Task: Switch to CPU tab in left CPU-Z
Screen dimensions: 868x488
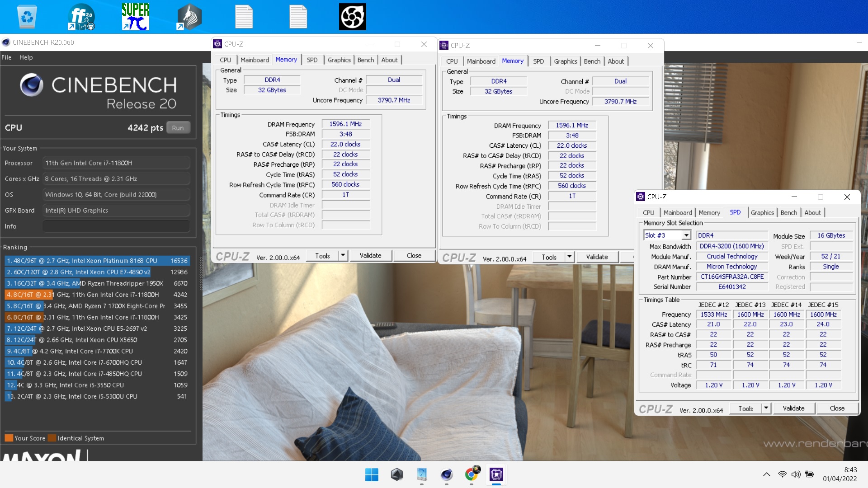Action: coord(225,60)
